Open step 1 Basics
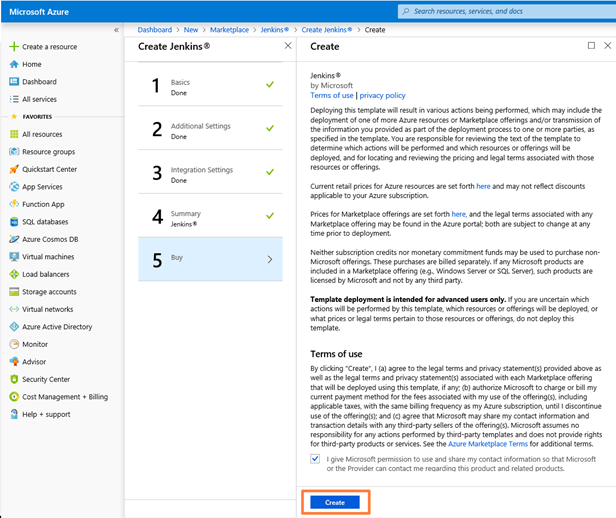Viewport: 616px width, 518px height. pyautogui.click(x=210, y=86)
